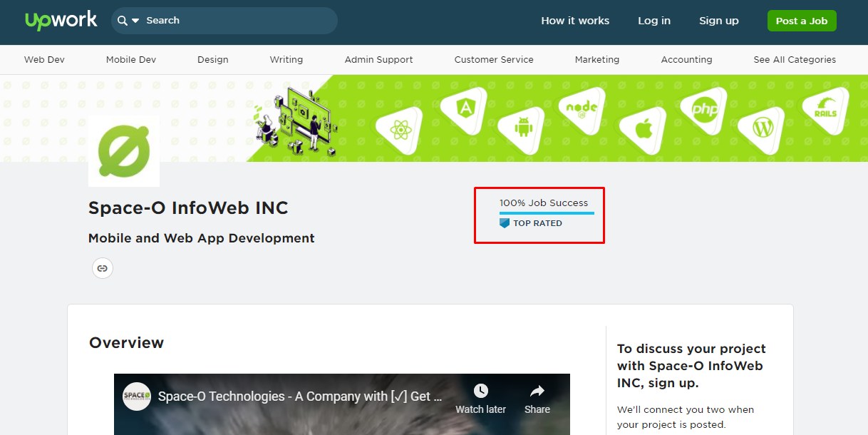This screenshot has height=435, width=868.
Task: Select the Writing category
Action: click(286, 60)
